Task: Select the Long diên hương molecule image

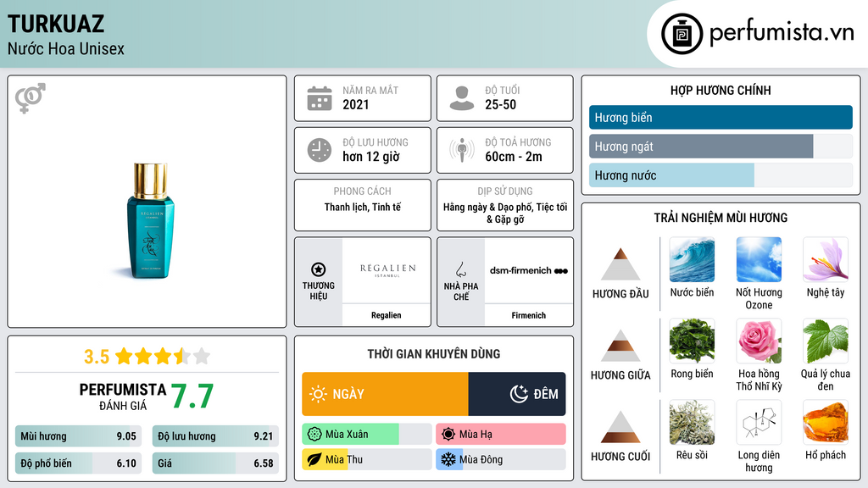Action: tap(759, 423)
